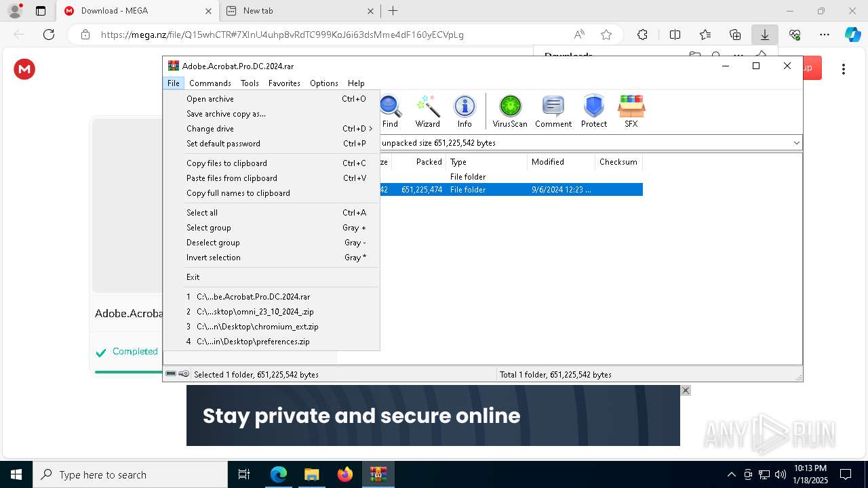This screenshot has width=868, height=488.
Task: Open the browser Downloads panel
Action: [x=764, y=35]
